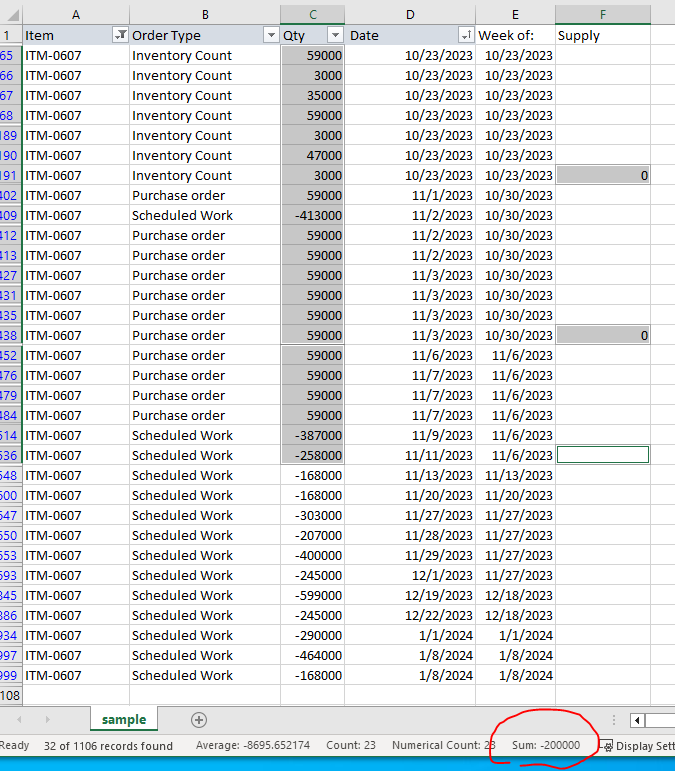
Task: Click the outlined empty Supply cell in 11/11/2023 row
Action: [x=603, y=455]
